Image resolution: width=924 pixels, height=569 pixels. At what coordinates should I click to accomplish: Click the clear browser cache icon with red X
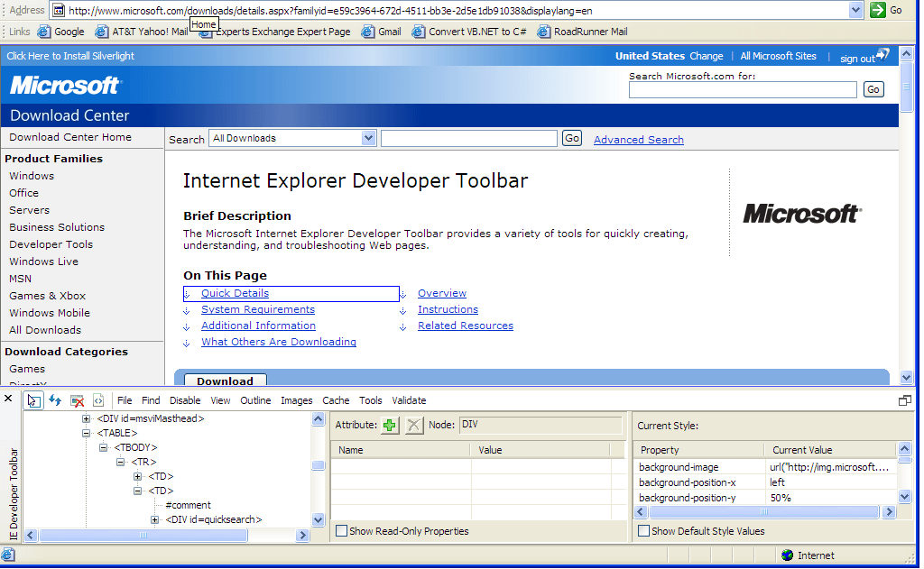point(78,400)
